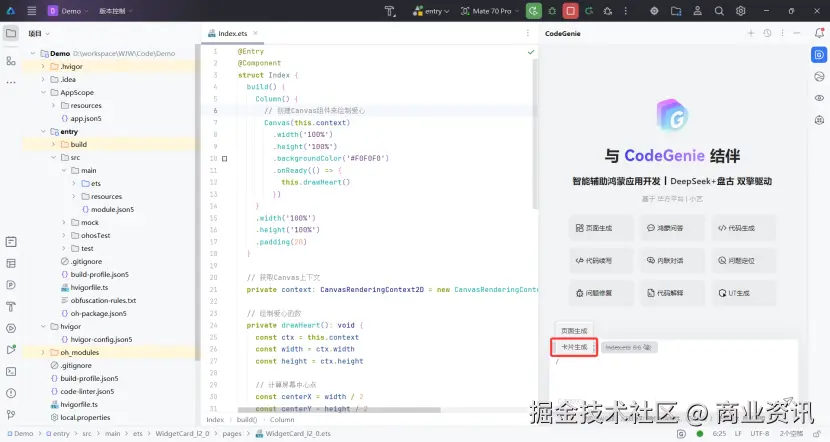Expand the build folder under entry
The image size is (830, 442).
(53, 144)
